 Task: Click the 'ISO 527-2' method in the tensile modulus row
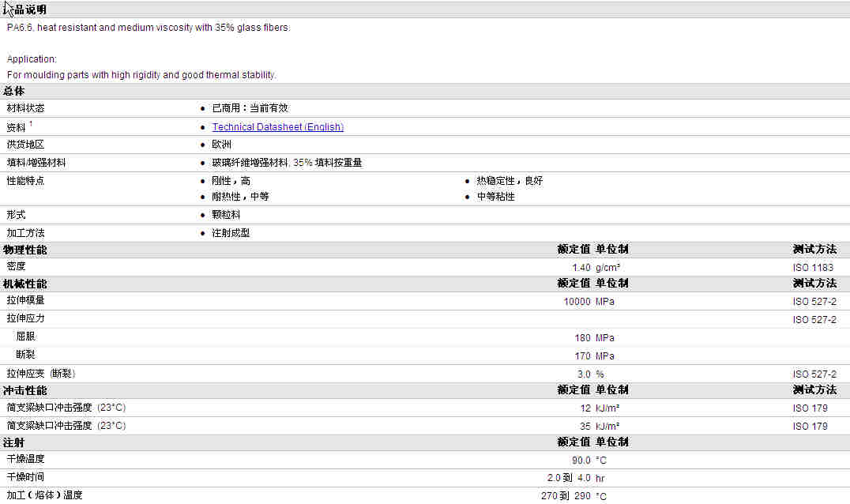click(x=814, y=302)
